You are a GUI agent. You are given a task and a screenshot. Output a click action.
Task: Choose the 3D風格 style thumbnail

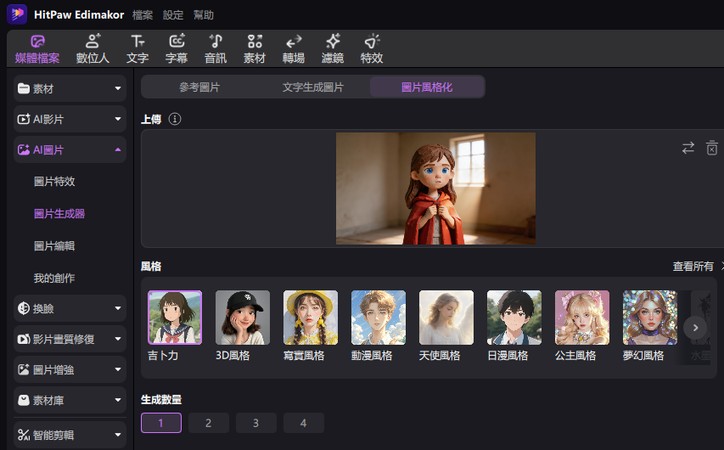pos(242,318)
